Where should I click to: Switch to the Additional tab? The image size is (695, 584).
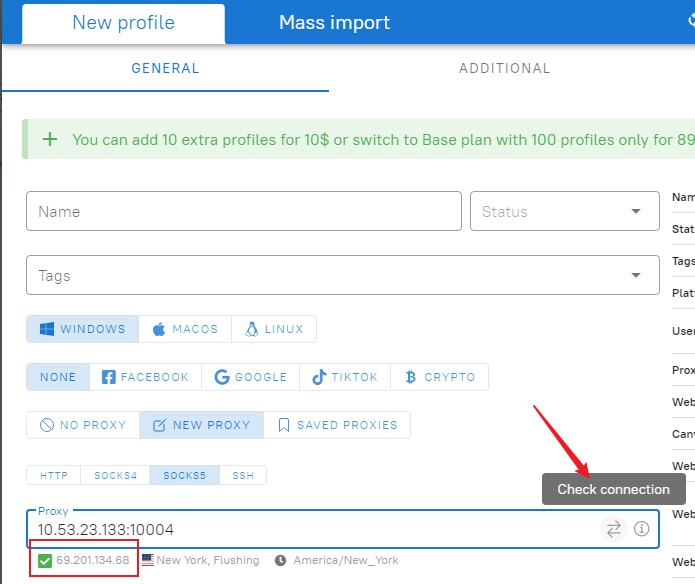(x=504, y=69)
